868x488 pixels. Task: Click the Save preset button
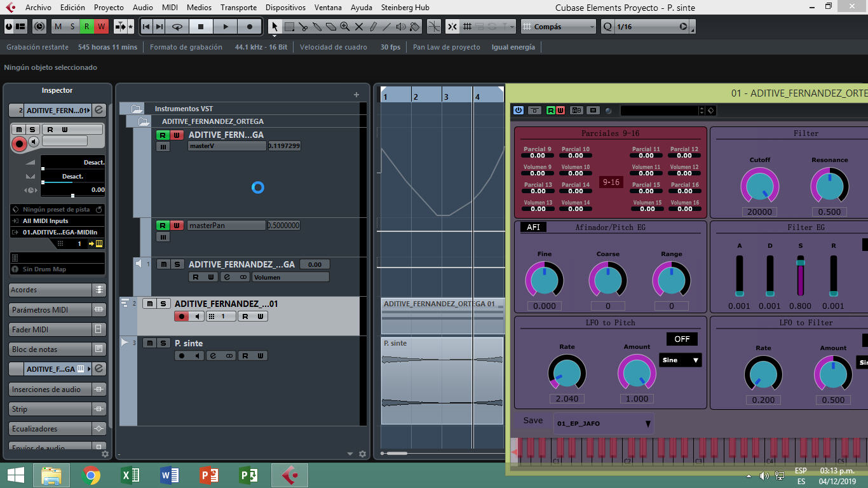[533, 420]
